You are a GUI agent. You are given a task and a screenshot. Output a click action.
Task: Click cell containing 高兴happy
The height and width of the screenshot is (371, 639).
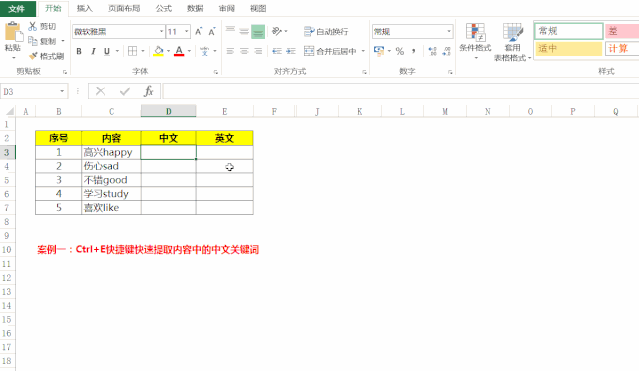pyautogui.click(x=111, y=152)
